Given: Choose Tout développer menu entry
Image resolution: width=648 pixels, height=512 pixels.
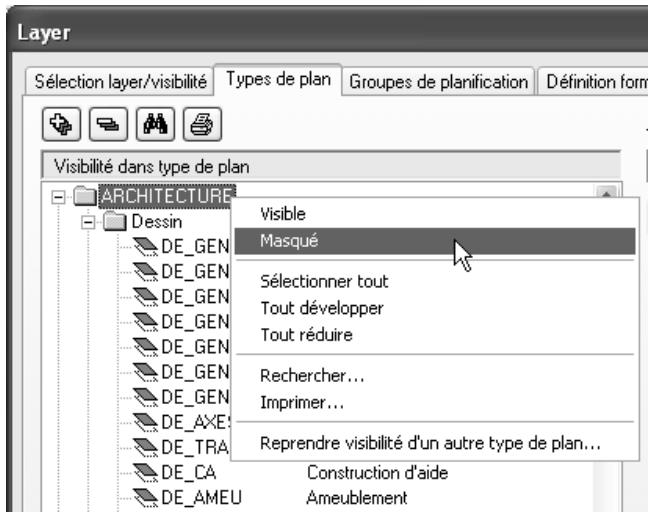Looking at the screenshot, I should coord(435,308).
